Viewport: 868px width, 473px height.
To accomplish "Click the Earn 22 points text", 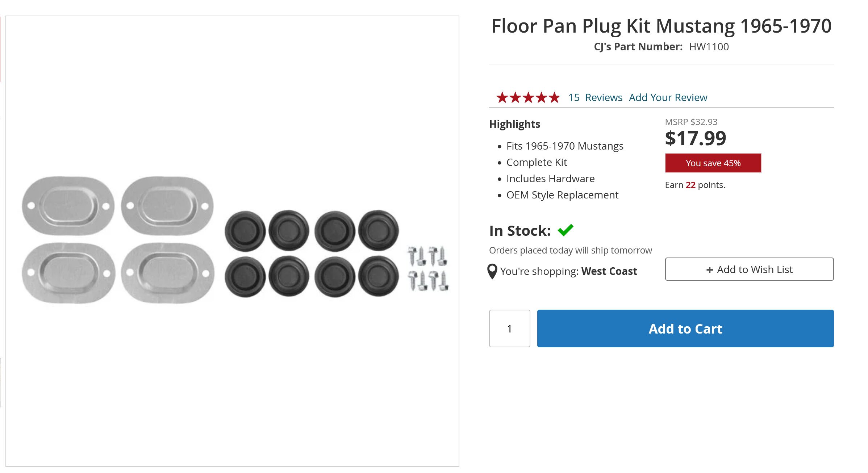I will click(695, 185).
